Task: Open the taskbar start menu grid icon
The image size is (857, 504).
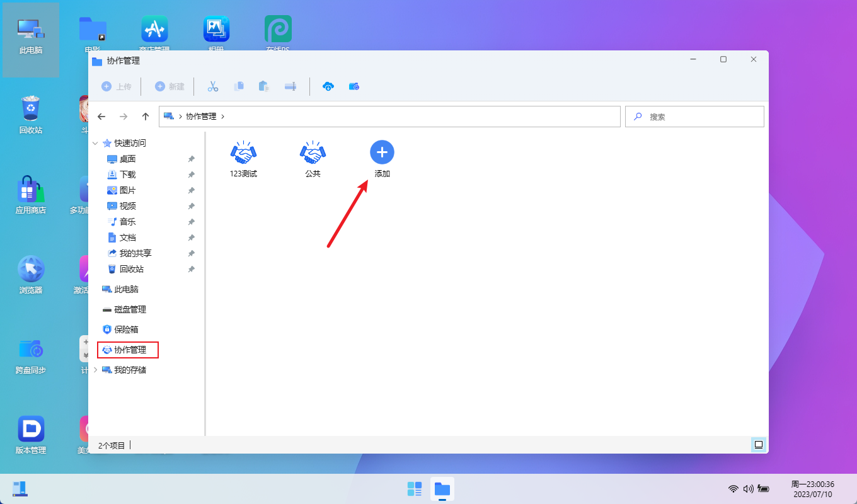Action: [x=415, y=489]
